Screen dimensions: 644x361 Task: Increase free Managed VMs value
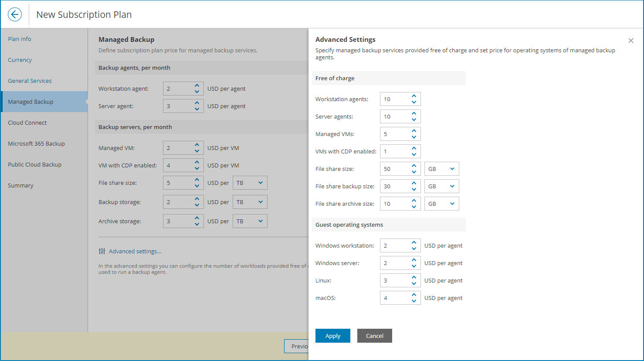(x=414, y=131)
